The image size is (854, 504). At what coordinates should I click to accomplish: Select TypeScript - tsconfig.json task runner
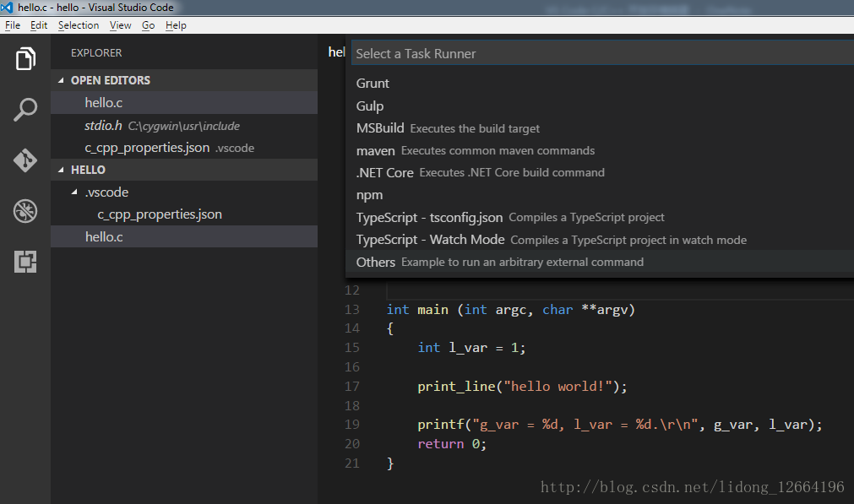pos(600,218)
